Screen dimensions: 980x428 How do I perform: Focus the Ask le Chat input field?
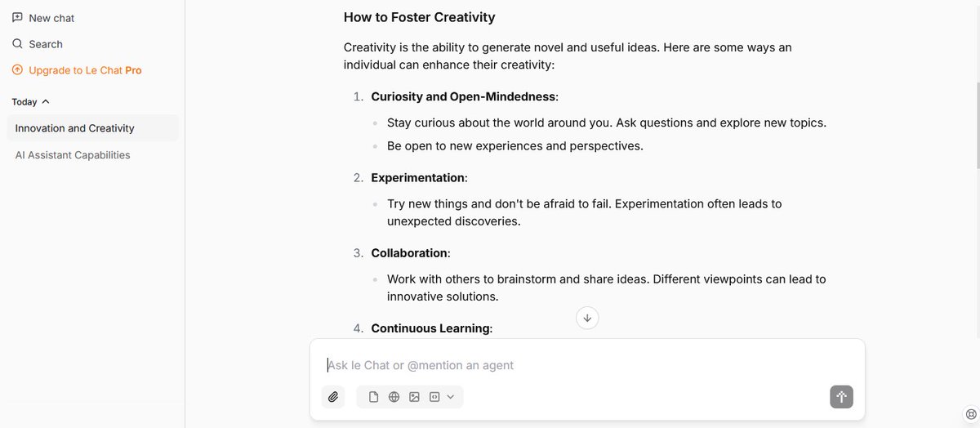587,365
